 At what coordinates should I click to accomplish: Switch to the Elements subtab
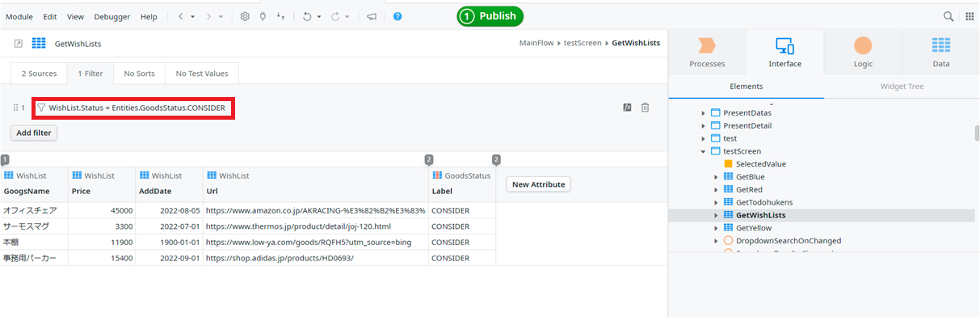tap(746, 86)
